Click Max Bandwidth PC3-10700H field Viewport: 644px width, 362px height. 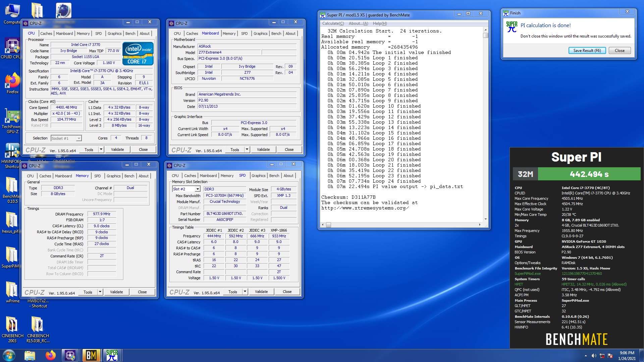[225, 195]
